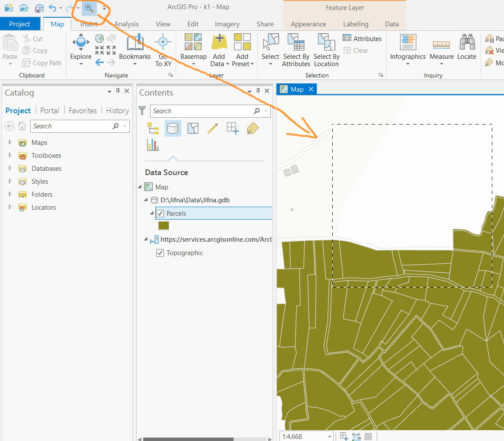Activate the Measure tool

(441, 49)
